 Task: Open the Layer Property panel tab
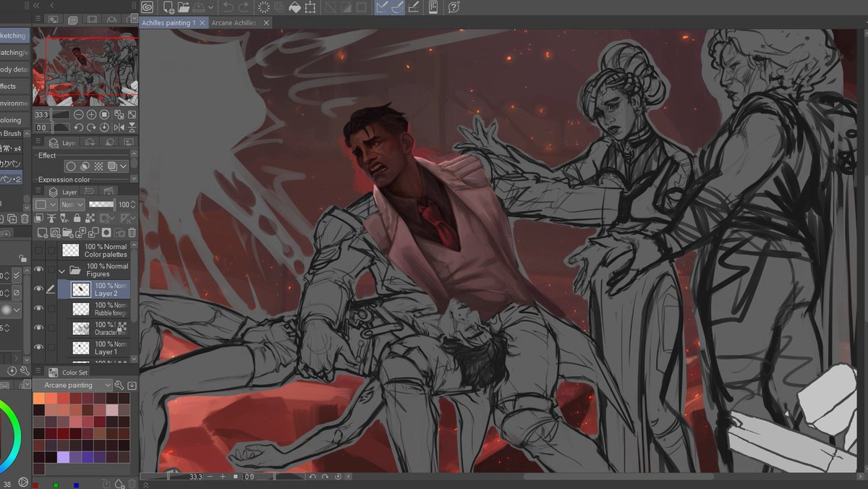point(63,143)
